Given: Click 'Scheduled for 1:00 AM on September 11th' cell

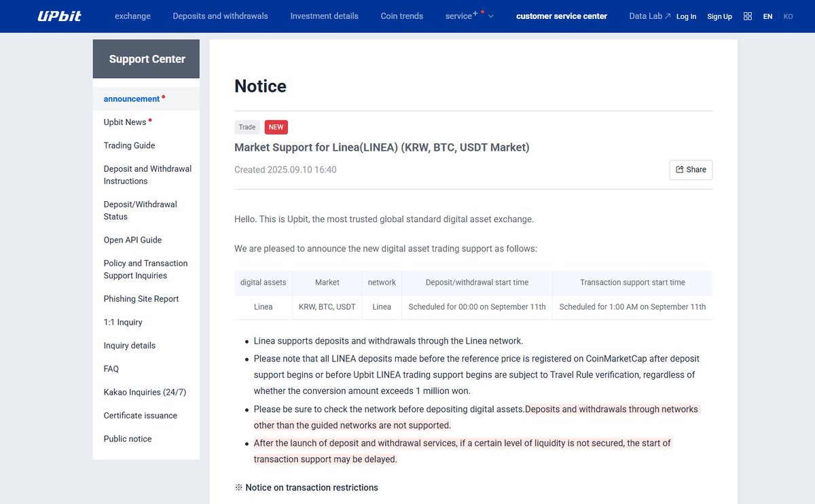Looking at the screenshot, I should tap(632, 307).
